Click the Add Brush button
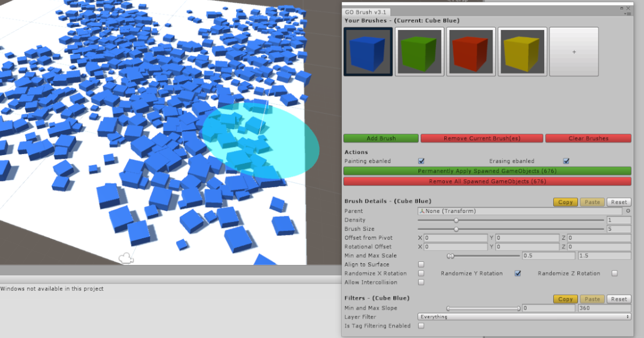644x338 pixels. [380, 138]
